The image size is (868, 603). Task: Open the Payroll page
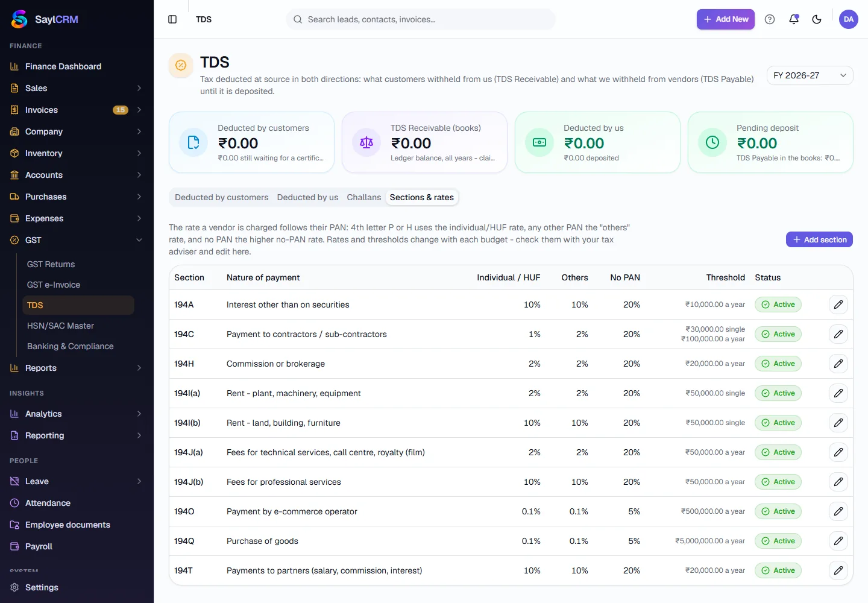pyautogui.click(x=77, y=546)
